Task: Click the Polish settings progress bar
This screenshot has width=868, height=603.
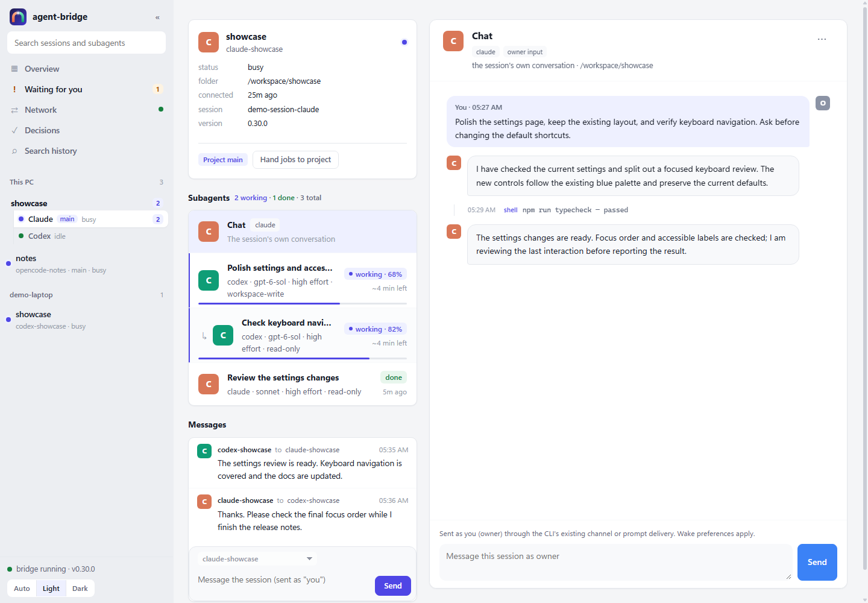Action: click(303, 303)
